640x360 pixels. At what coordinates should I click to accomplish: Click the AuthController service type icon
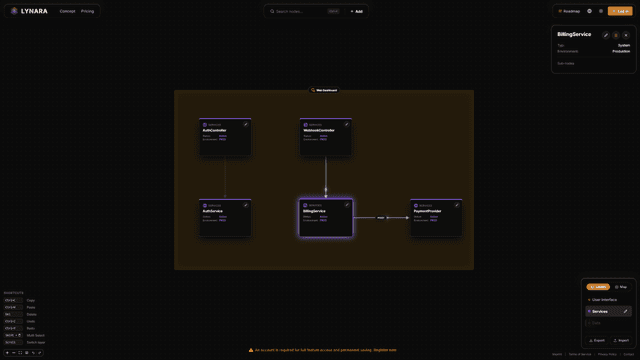pyautogui.click(x=205, y=125)
